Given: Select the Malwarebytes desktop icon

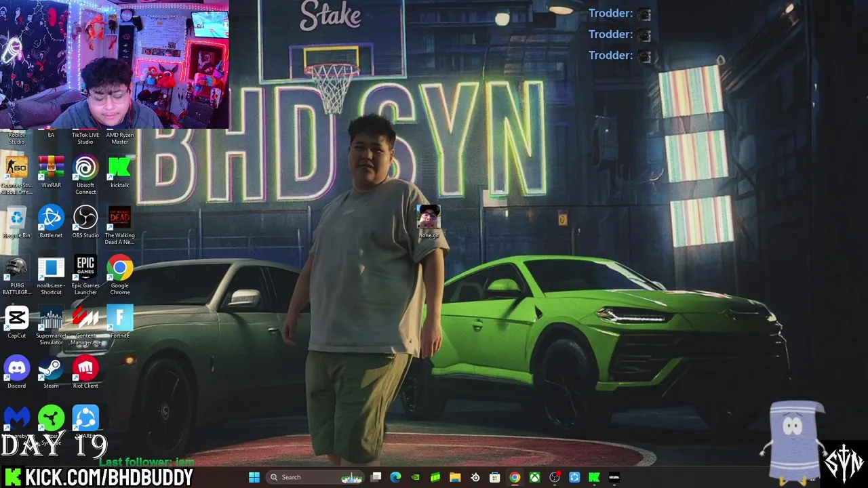Looking at the screenshot, I should tap(16, 422).
